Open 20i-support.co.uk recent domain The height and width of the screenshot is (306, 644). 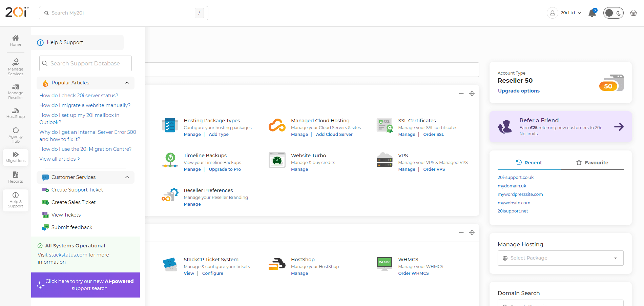(x=516, y=178)
